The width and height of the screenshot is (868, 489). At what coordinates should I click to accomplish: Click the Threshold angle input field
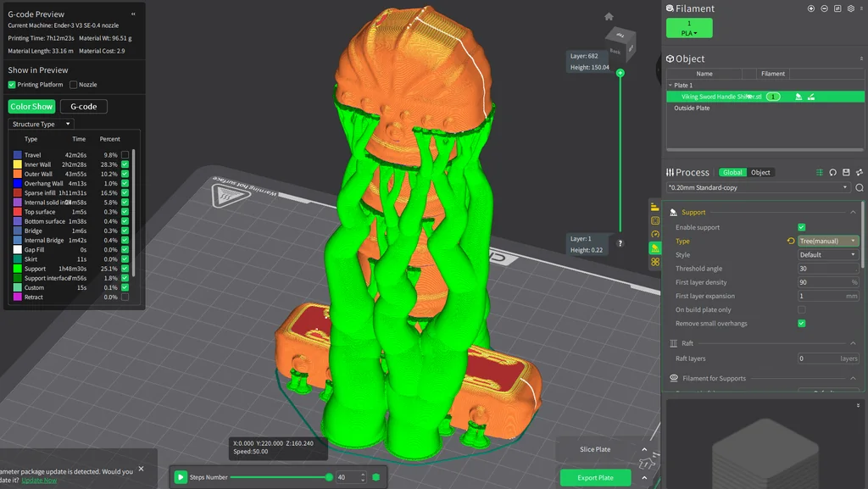[826, 269]
